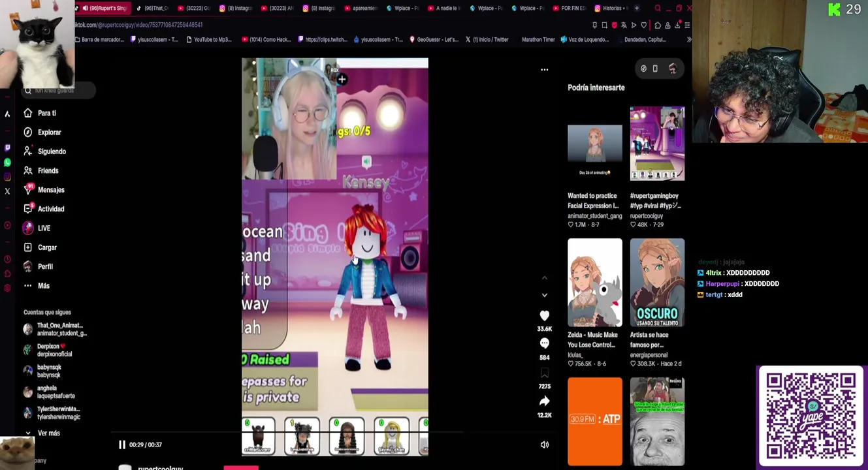Click the video progress bar
Image resolution: width=868 pixels, height=470 pixels.
pyautogui.click(x=287, y=431)
